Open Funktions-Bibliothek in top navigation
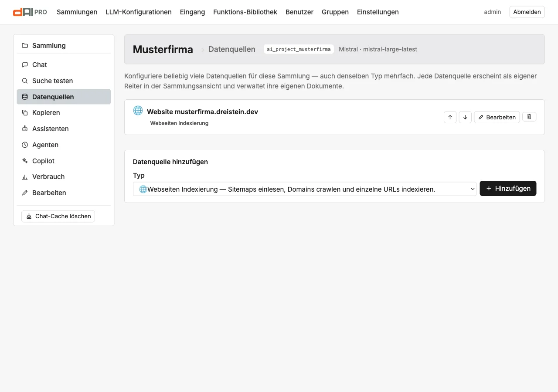558x392 pixels. point(245,12)
